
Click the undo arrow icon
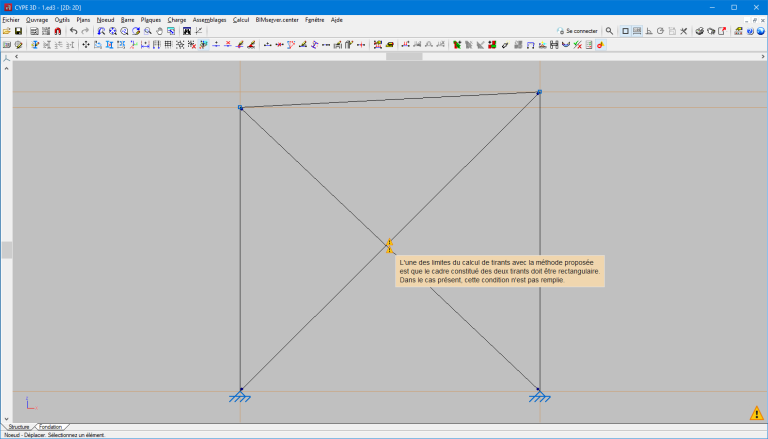(73, 31)
